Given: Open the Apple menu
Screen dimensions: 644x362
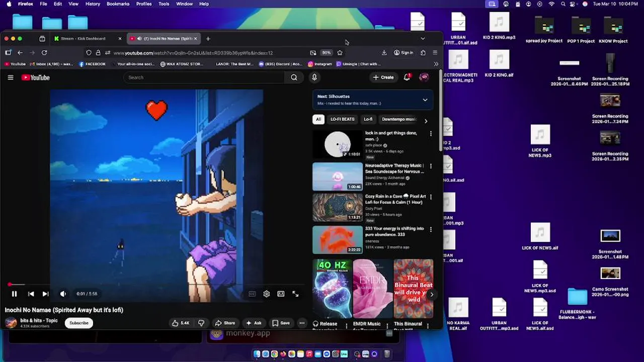Looking at the screenshot, I should tap(9, 4).
